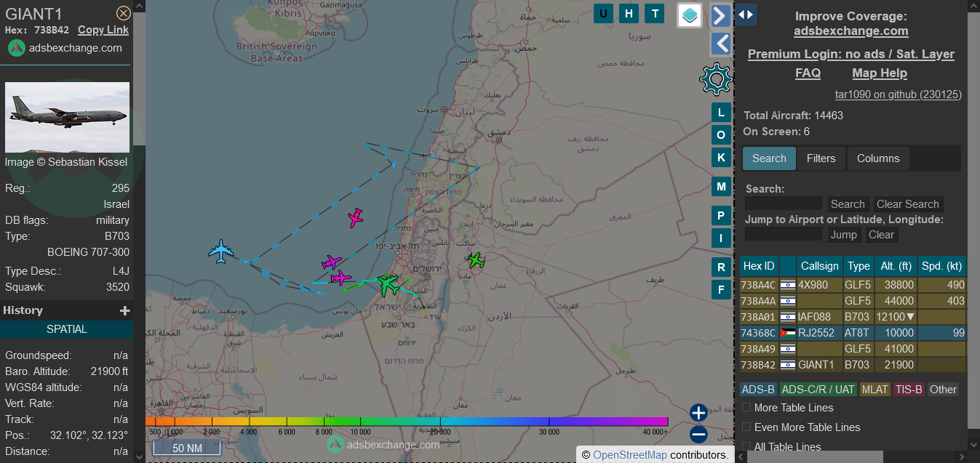Open the OpenStreetMap contributors link

pyautogui.click(x=630, y=455)
